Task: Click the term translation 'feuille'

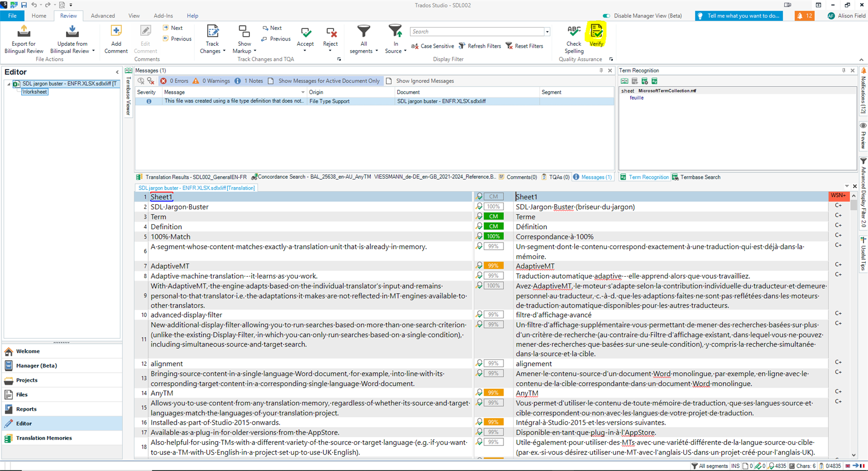Action: pos(637,98)
